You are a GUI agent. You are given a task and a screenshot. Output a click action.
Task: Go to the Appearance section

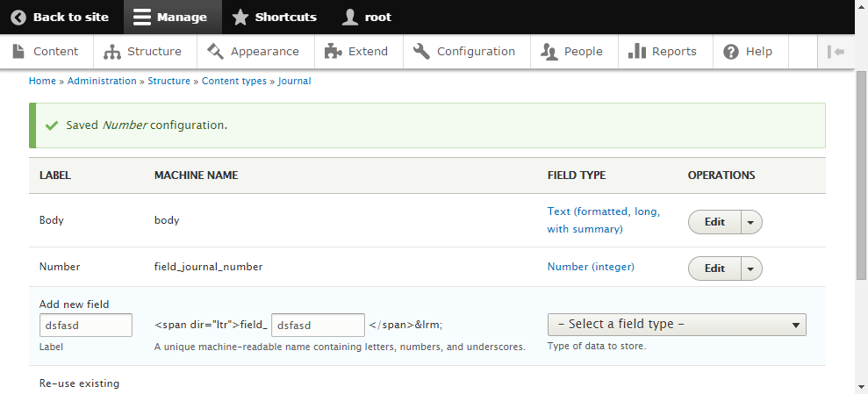253,52
